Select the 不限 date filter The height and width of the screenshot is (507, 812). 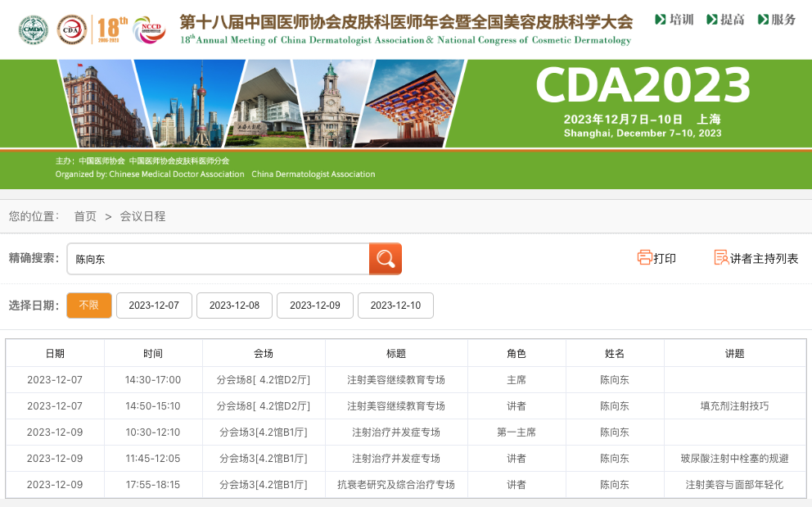tap(88, 306)
